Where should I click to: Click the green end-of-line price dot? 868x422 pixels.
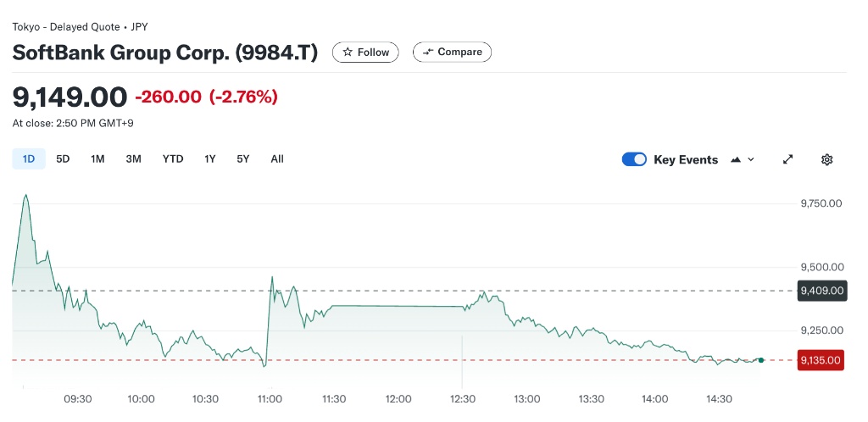coord(761,360)
